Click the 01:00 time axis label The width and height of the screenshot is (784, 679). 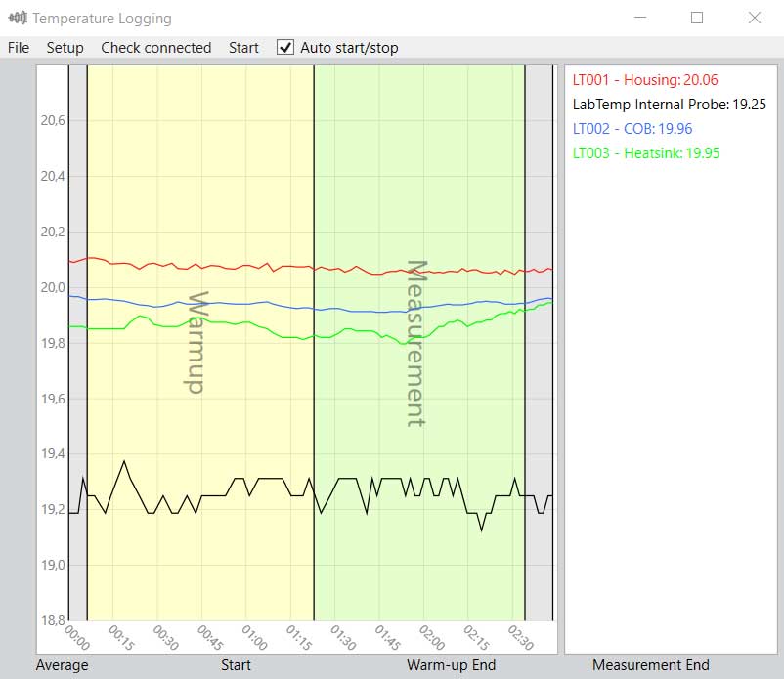[255, 638]
